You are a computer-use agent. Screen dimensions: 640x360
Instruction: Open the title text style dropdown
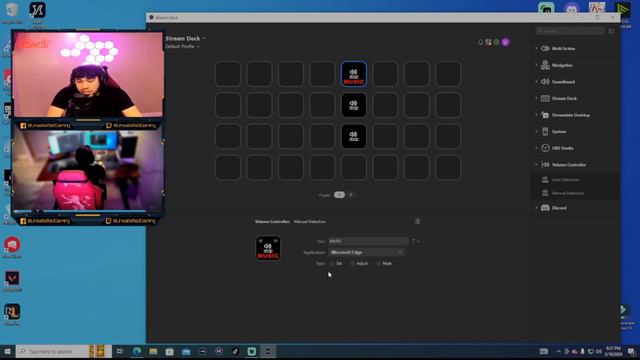click(416, 241)
